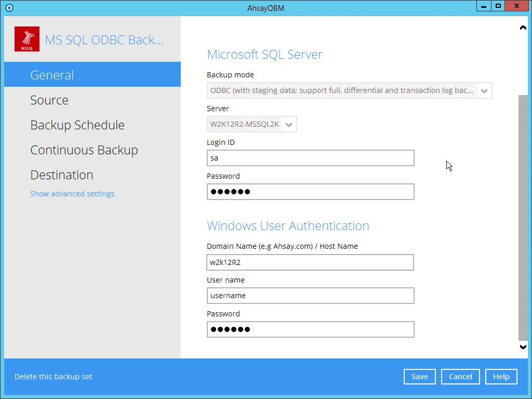
Task: Open the Destination section
Action: point(61,175)
